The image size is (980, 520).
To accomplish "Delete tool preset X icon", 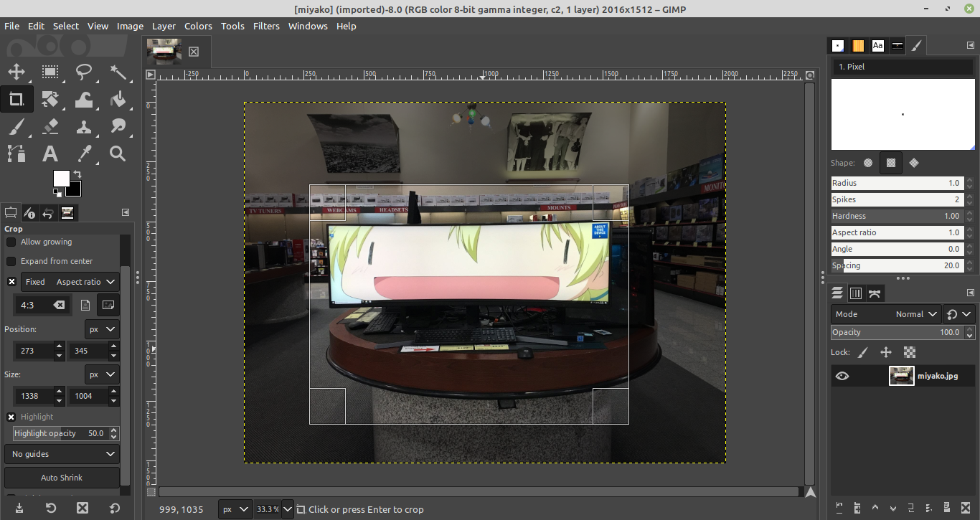I will [83, 508].
